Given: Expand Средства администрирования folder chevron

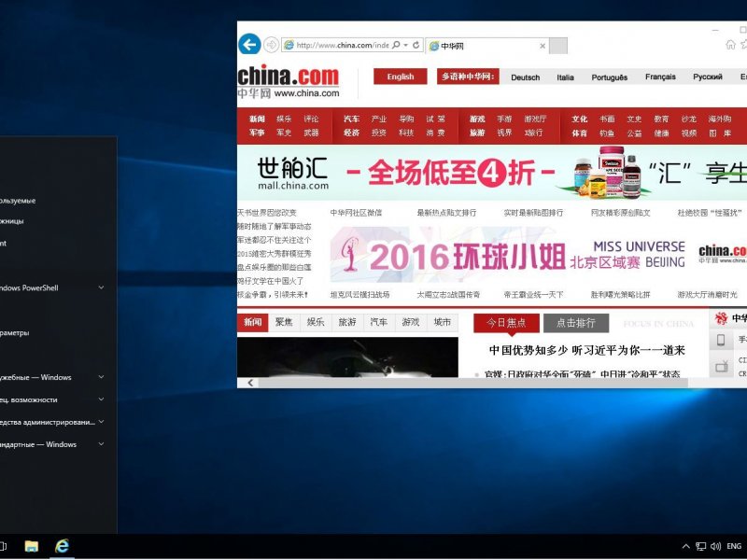Looking at the screenshot, I should [x=101, y=422].
